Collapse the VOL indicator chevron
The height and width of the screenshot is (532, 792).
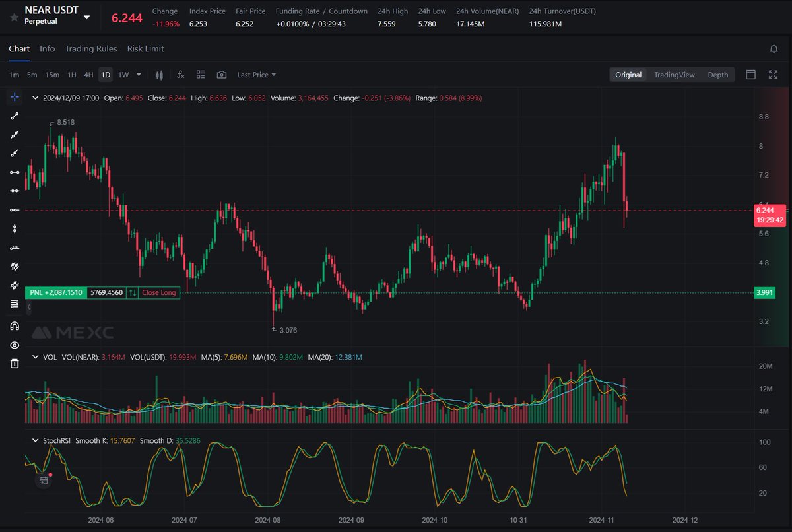35,357
